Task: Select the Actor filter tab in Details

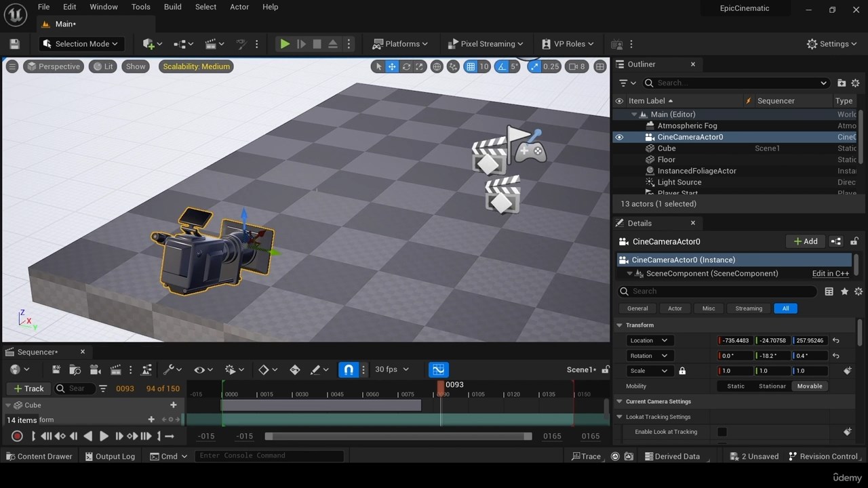Action: point(675,308)
